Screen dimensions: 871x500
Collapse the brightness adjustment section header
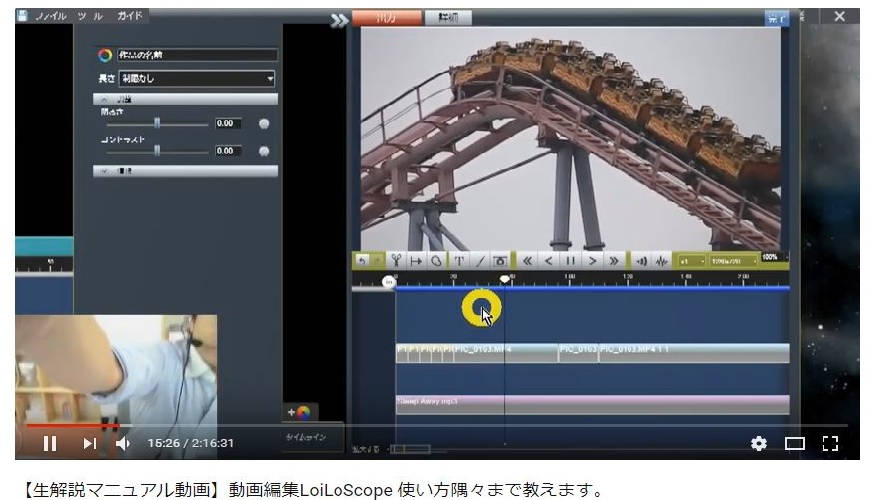tap(185, 100)
